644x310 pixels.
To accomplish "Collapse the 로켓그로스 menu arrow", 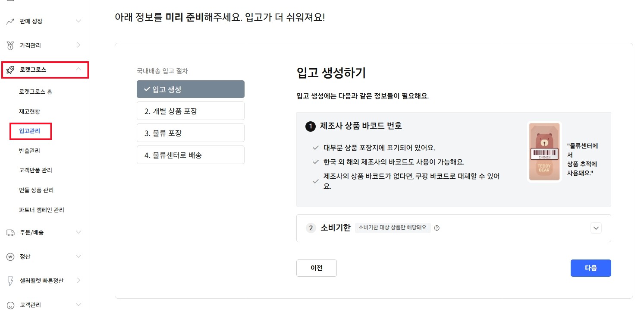I will pos(78,69).
